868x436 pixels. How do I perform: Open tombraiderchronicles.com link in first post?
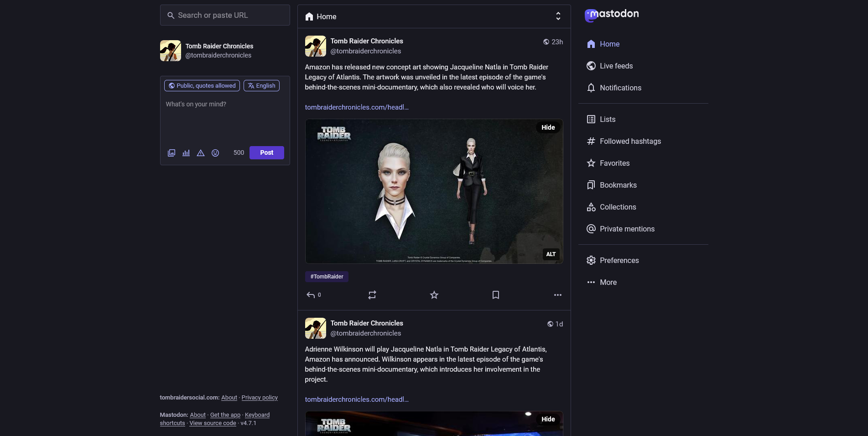click(x=357, y=107)
